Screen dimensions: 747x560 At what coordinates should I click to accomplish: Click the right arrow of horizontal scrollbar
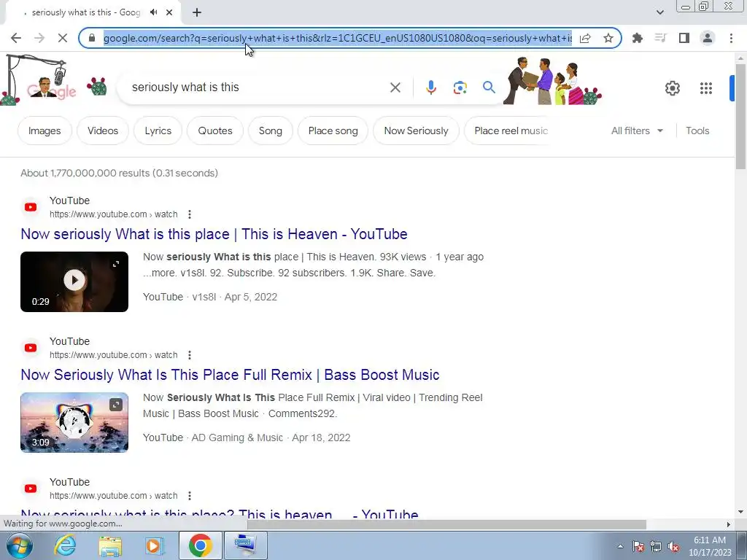click(x=729, y=524)
